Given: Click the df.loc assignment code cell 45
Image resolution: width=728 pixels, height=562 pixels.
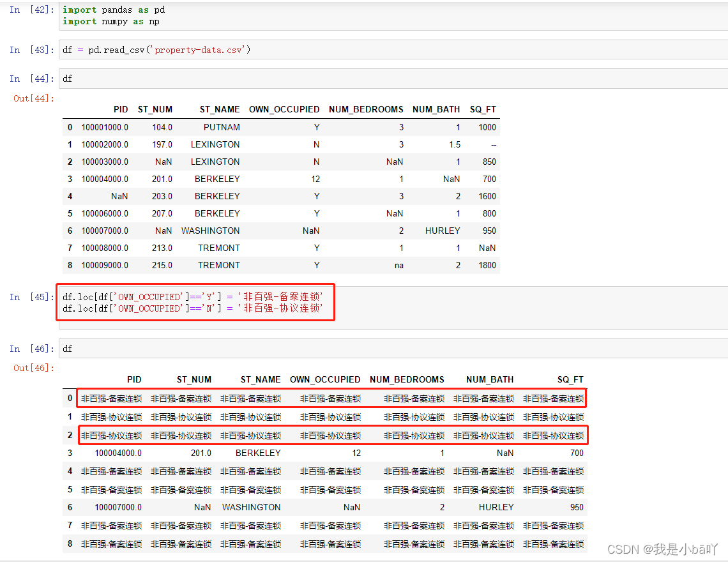Looking at the screenshot, I should point(393,308).
